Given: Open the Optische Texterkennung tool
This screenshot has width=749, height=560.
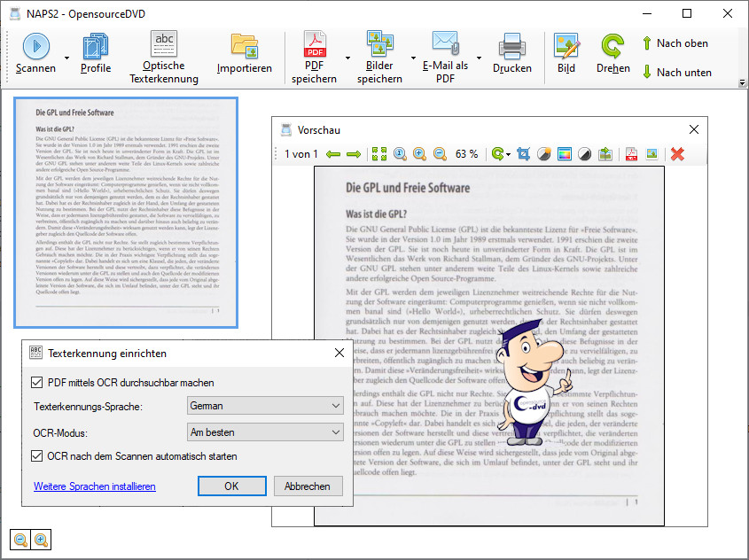Looking at the screenshot, I should [x=163, y=57].
